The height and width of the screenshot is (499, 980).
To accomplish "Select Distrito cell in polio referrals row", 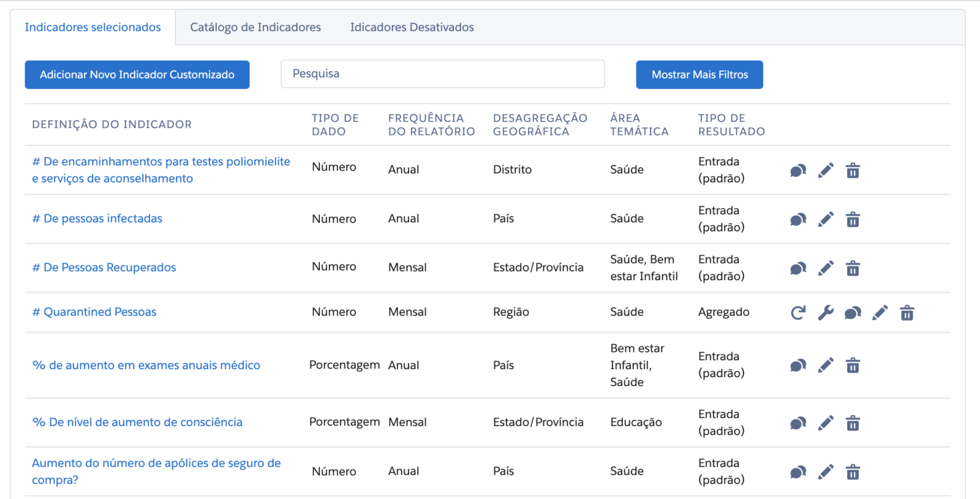I will [x=512, y=169].
